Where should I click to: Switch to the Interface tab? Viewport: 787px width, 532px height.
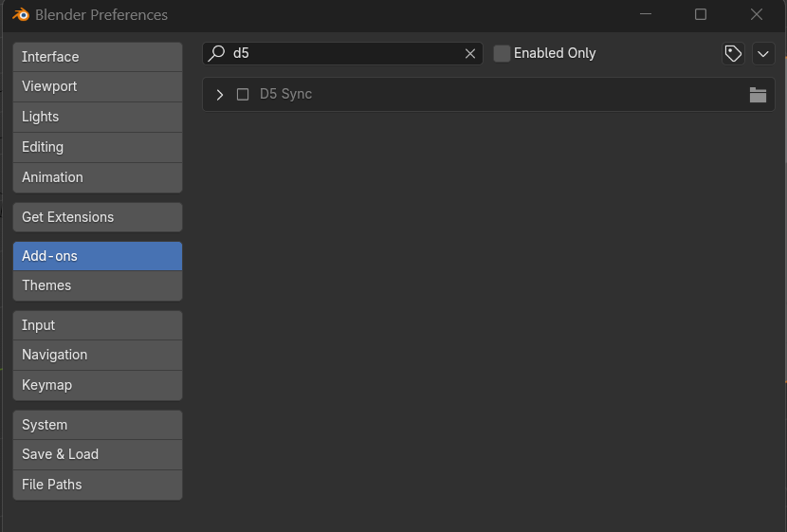pos(97,57)
